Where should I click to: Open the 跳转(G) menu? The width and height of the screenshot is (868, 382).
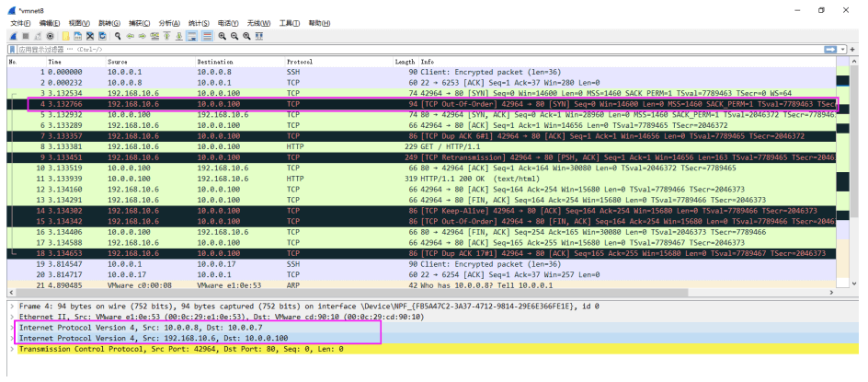(109, 23)
